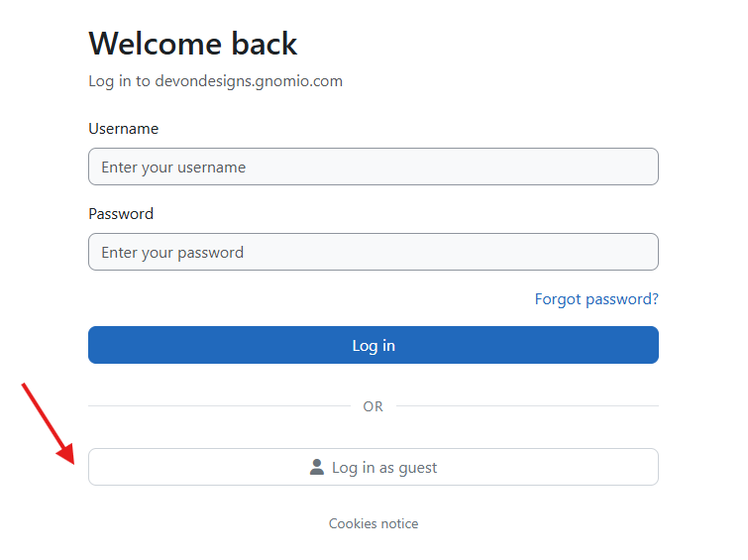Click the devondesigns.gnomio.com subtitle text
Screen dimensions: 748x560
coord(249,81)
